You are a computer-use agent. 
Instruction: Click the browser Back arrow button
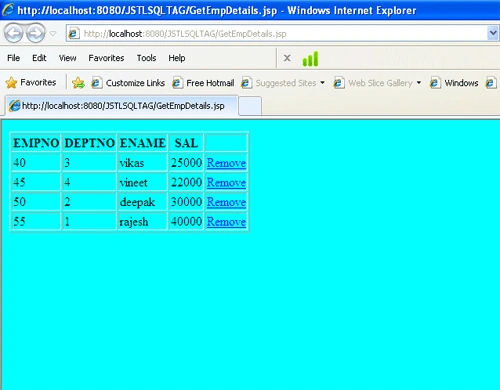[13, 33]
